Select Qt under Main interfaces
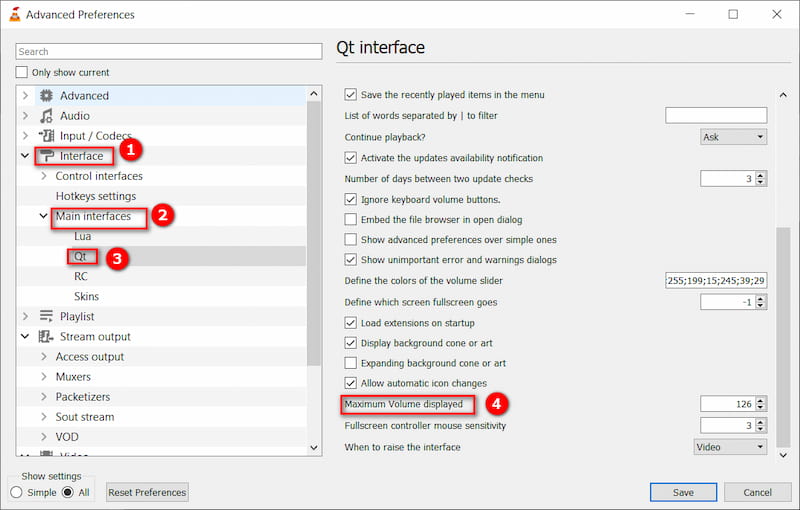This screenshot has height=510, width=800. pyautogui.click(x=83, y=256)
